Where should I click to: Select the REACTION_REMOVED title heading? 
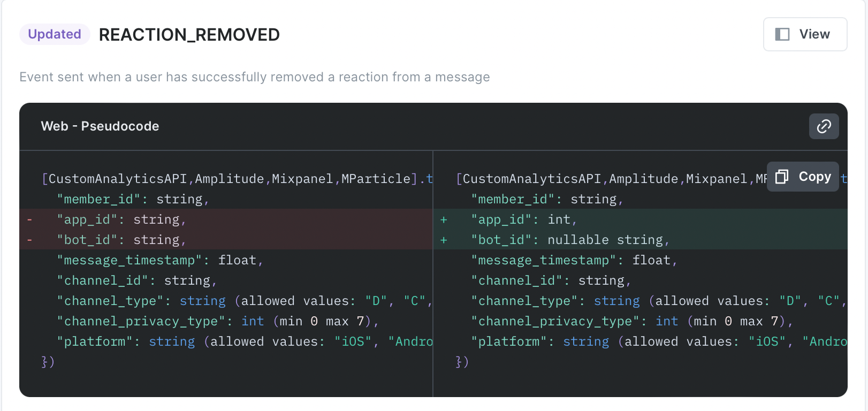[189, 34]
